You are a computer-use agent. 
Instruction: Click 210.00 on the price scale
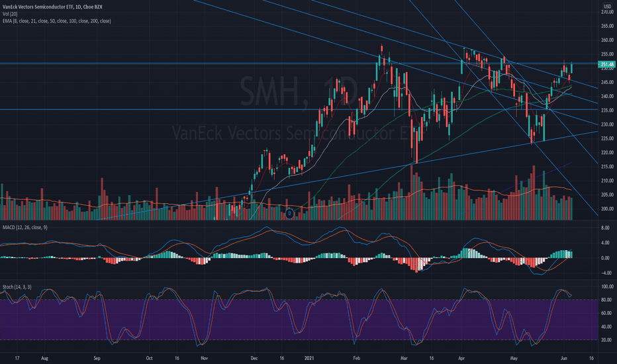607,181
